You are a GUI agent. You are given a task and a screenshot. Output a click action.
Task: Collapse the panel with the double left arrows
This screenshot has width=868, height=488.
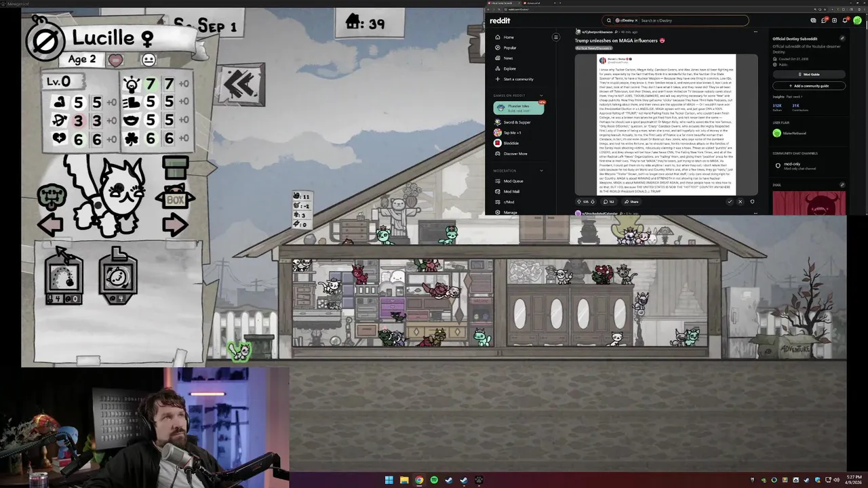[239, 84]
